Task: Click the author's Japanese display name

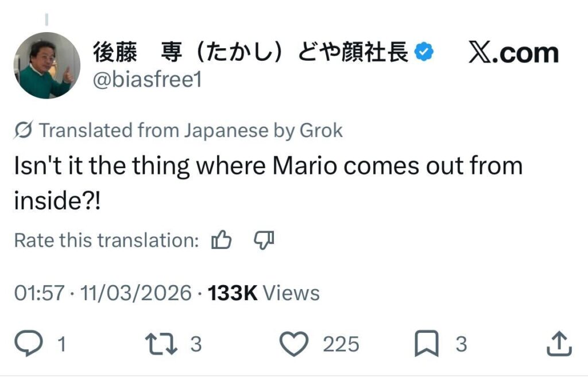Action: (250, 53)
